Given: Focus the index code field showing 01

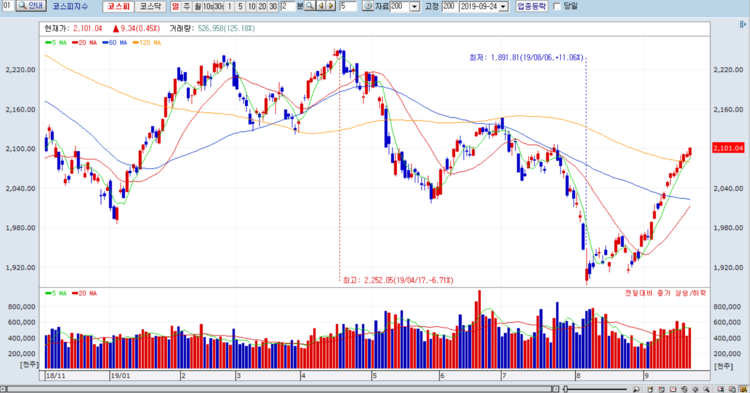Looking at the screenshot, I should pyautogui.click(x=8, y=6).
